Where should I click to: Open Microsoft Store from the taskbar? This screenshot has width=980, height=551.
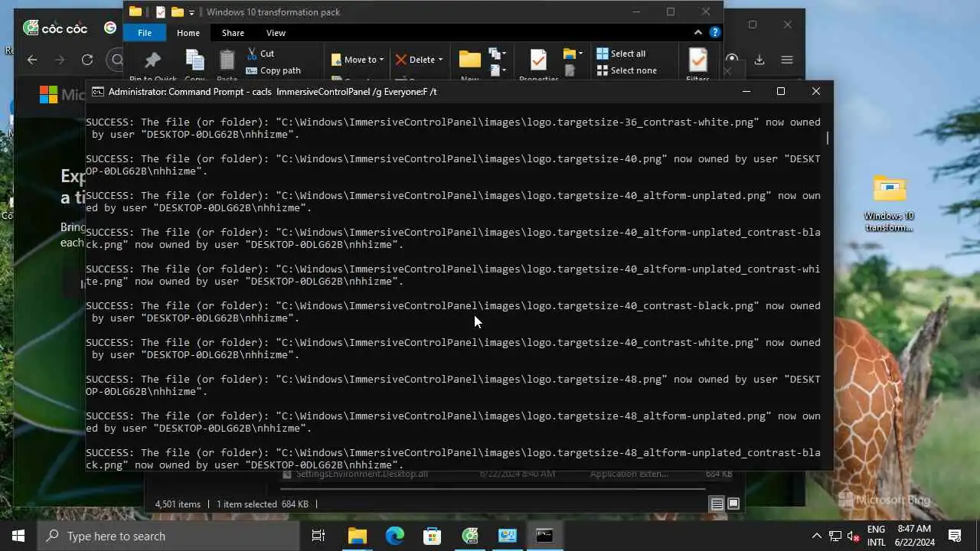click(433, 536)
